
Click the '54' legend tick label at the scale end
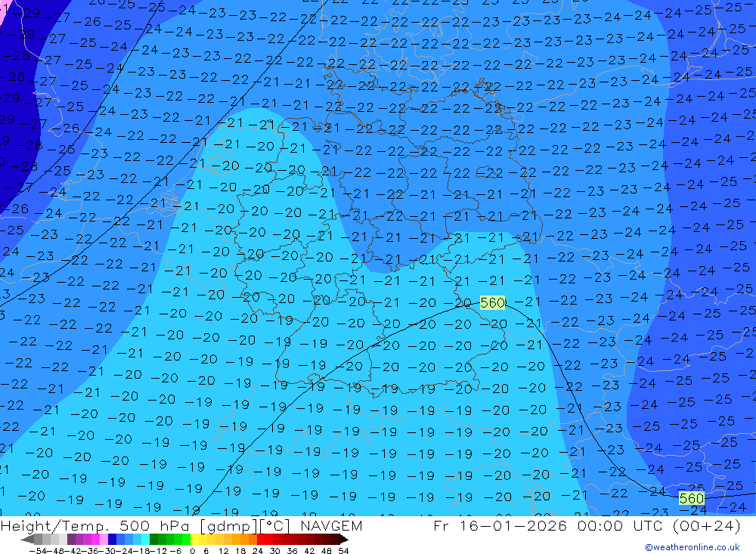coord(342,551)
